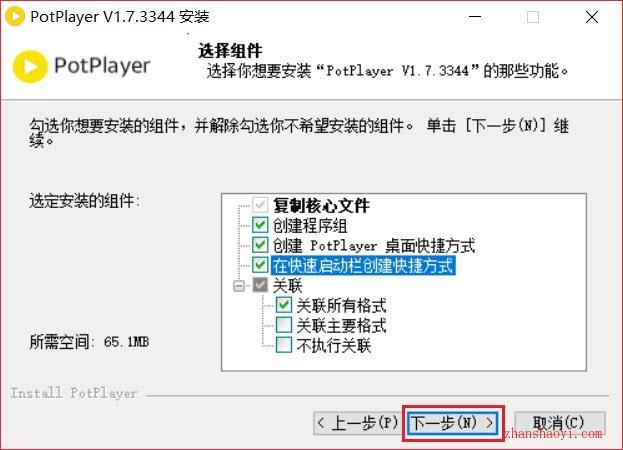623x450 pixels.
Task: Minimize the installer window
Action: click(475, 17)
